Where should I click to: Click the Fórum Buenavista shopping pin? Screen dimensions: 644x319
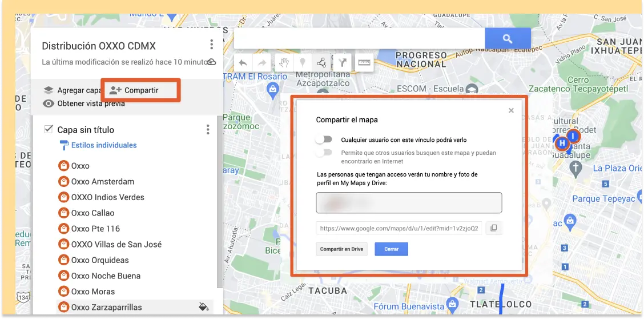tap(452, 304)
